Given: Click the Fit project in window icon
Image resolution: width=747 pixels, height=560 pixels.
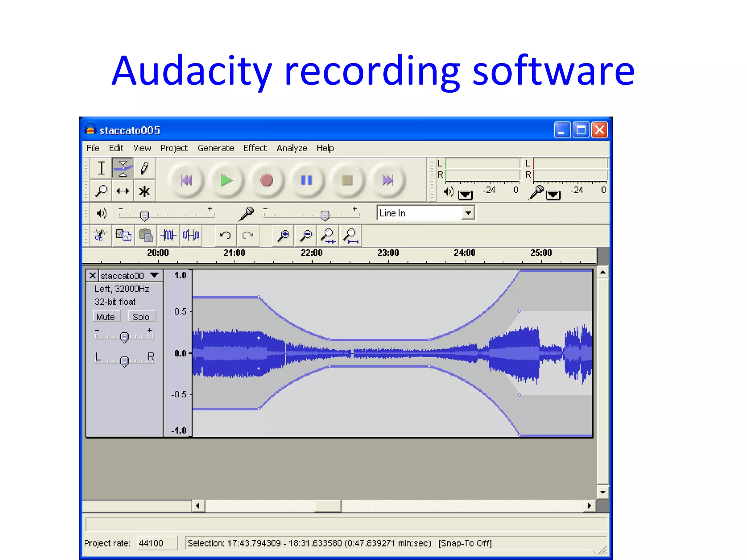Looking at the screenshot, I should pyautogui.click(x=351, y=236).
